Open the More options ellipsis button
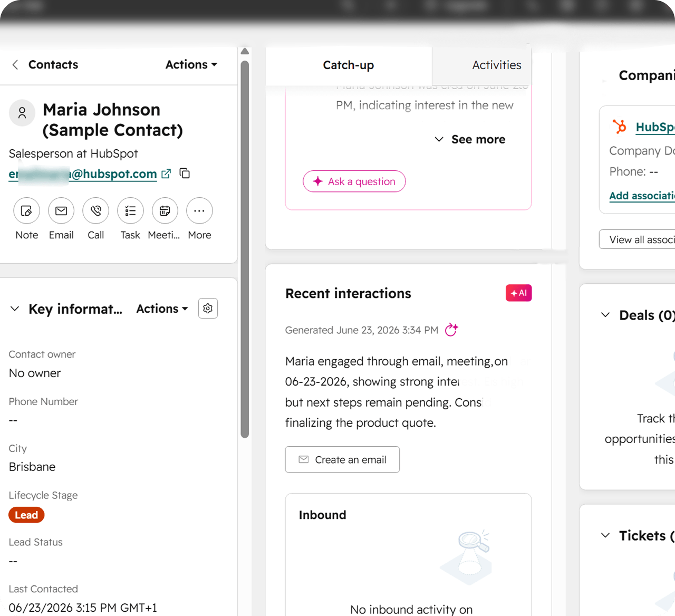 pyautogui.click(x=199, y=211)
